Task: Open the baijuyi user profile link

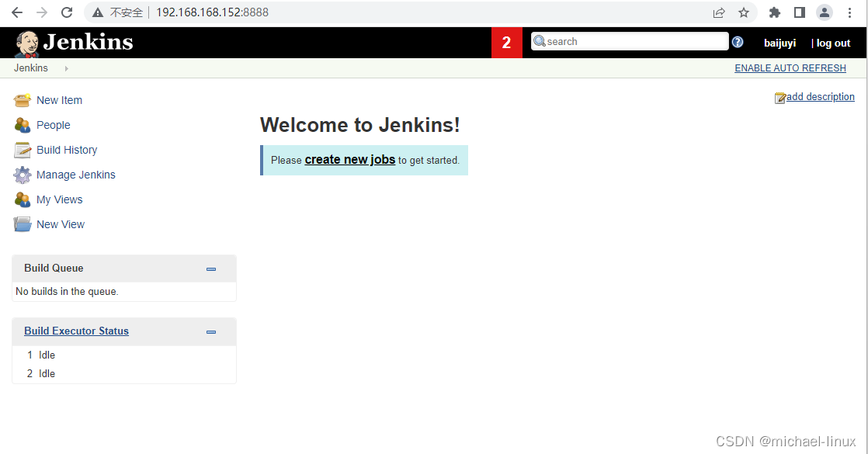Action: click(780, 43)
